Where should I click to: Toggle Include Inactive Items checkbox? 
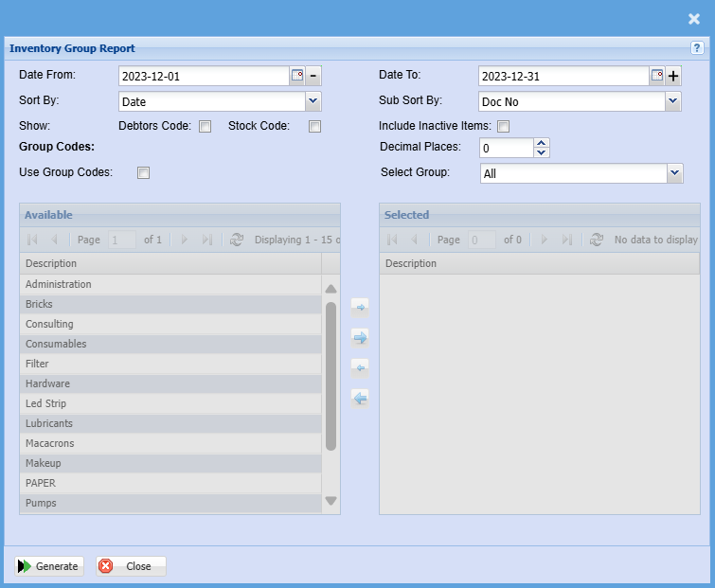tap(504, 127)
